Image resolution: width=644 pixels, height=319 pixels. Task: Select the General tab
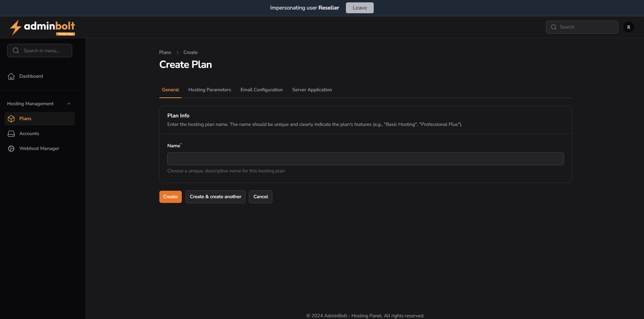[x=170, y=90]
